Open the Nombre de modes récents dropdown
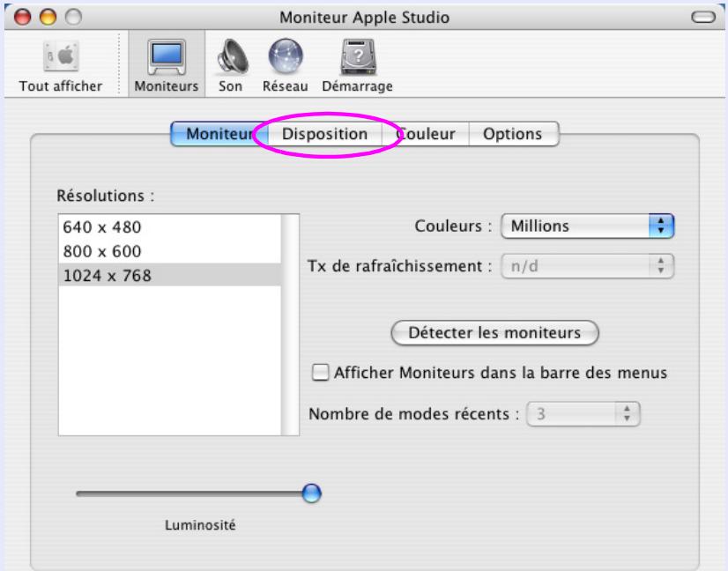 (583, 413)
